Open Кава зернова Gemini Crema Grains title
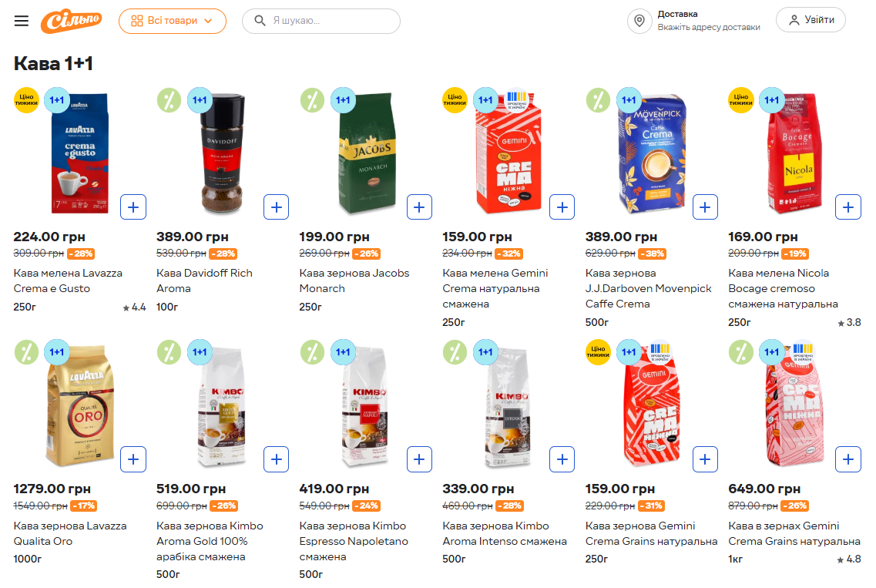Screen dimensions: 876x588 point(640,533)
